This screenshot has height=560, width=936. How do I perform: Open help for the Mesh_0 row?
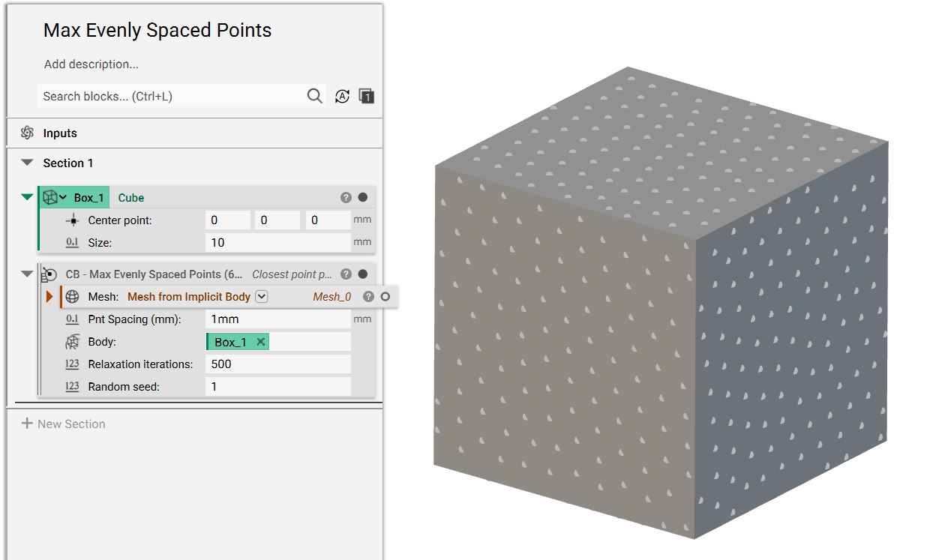tap(368, 297)
